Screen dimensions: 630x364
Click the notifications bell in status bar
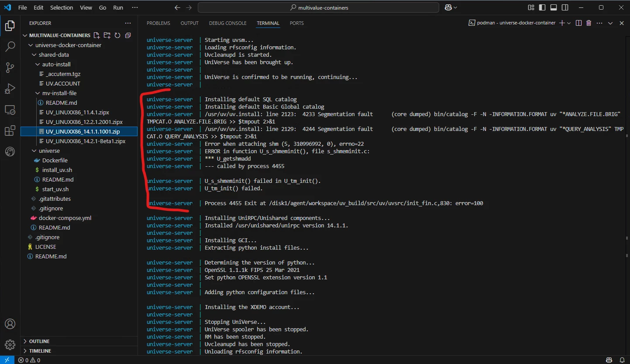[x=621, y=360]
